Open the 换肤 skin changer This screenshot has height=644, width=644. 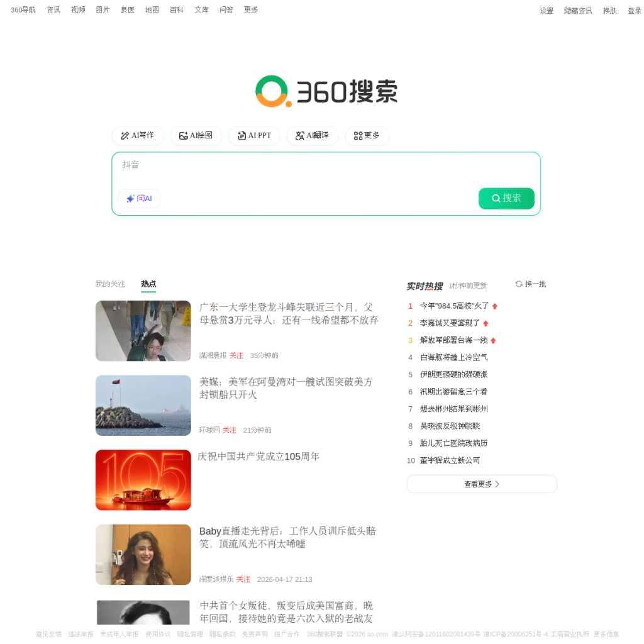(610, 11)
